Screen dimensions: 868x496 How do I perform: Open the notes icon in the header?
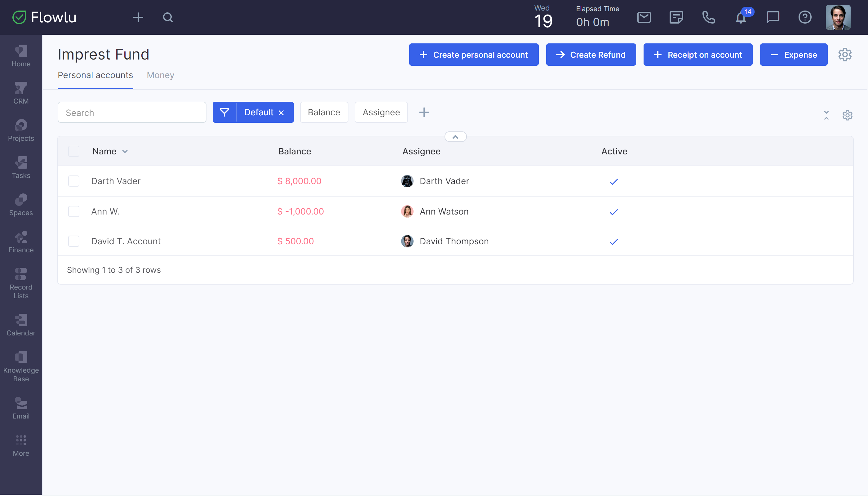point(676,17)
